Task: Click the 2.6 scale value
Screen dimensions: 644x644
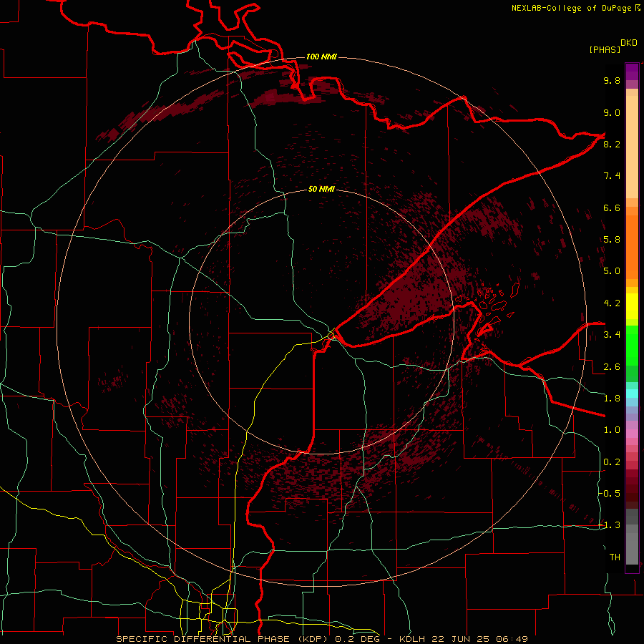Action: (x=612, y=367)
